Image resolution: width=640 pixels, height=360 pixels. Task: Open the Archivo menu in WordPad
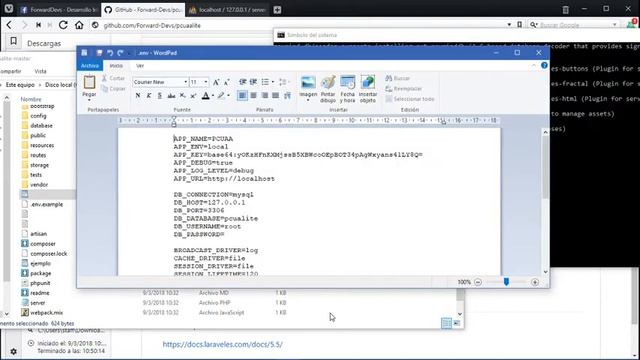click(89, 66)
